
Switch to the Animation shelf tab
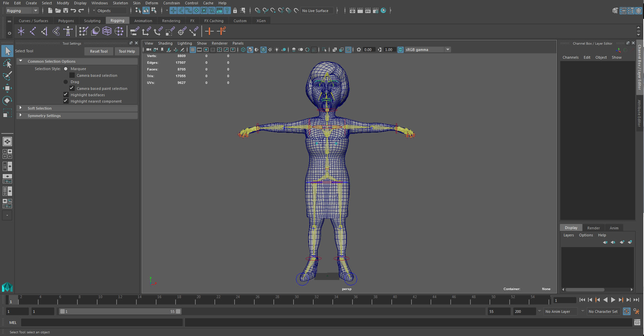(x=143, y=21)
